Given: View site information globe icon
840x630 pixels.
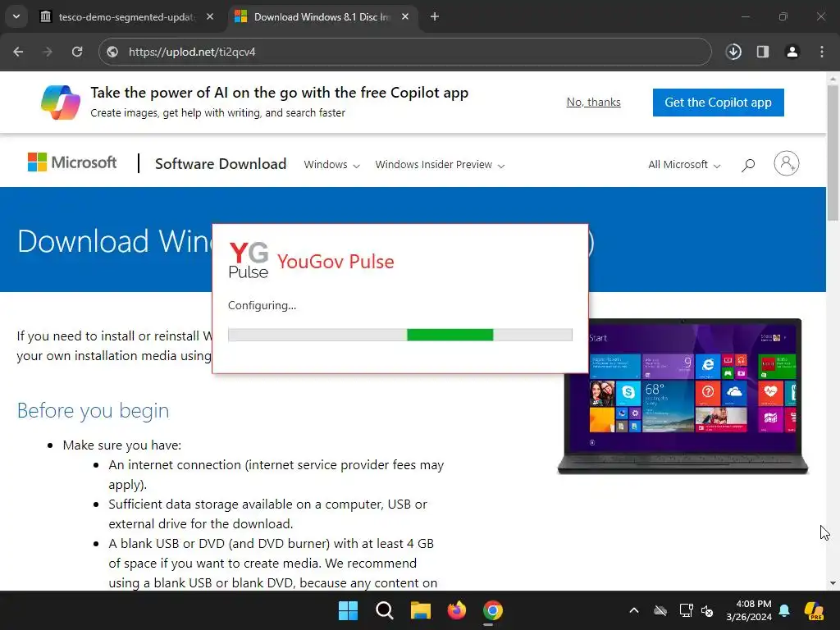Looking at the screenshot, I should click(112, 52).
